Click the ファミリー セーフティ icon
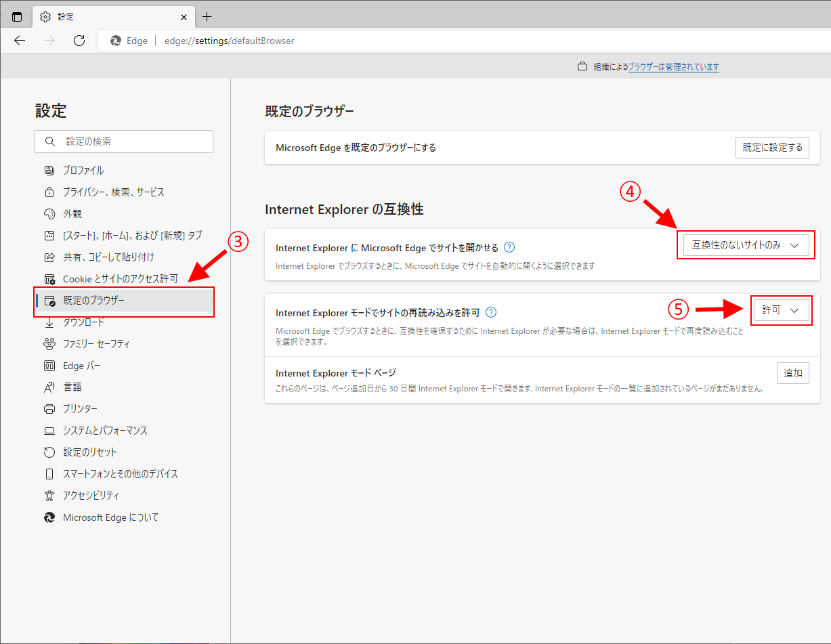Image resolution: width=831 pixels, height=644 pixels. pyautogui.click(x=49, y=344)
